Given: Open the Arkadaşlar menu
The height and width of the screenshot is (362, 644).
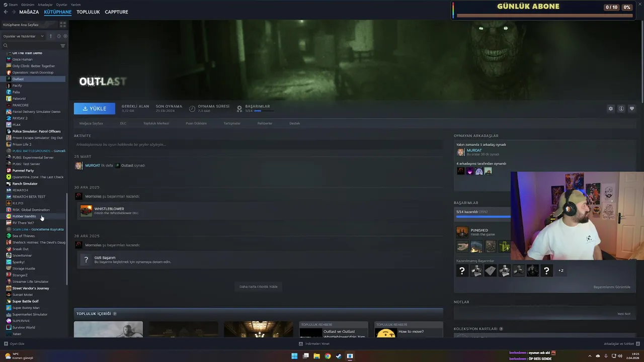Looking at the screenshot, I should [45, 5].
